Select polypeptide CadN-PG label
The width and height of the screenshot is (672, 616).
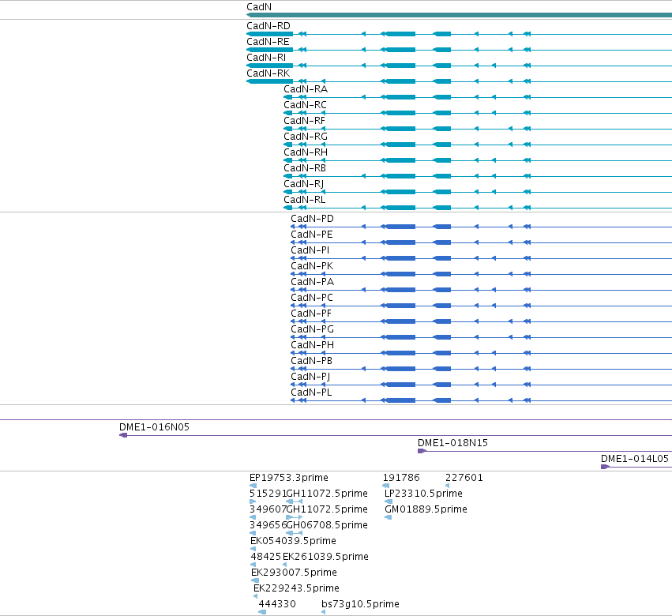point(313,329)
